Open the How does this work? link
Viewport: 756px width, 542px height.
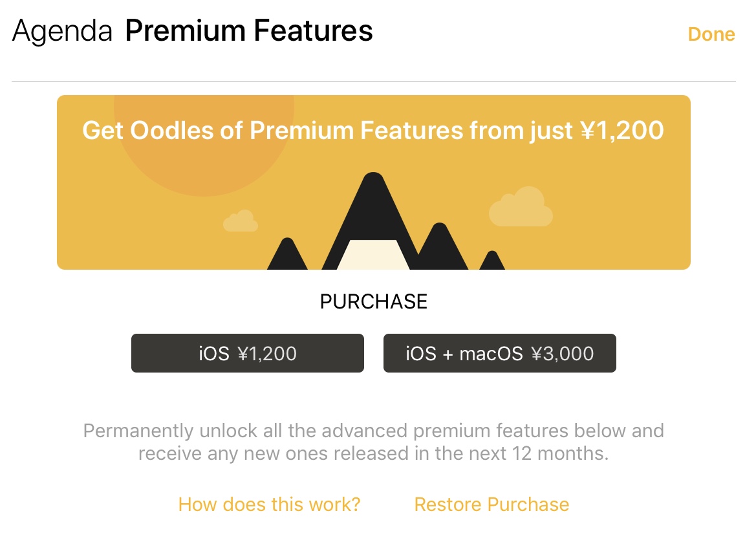270,504
